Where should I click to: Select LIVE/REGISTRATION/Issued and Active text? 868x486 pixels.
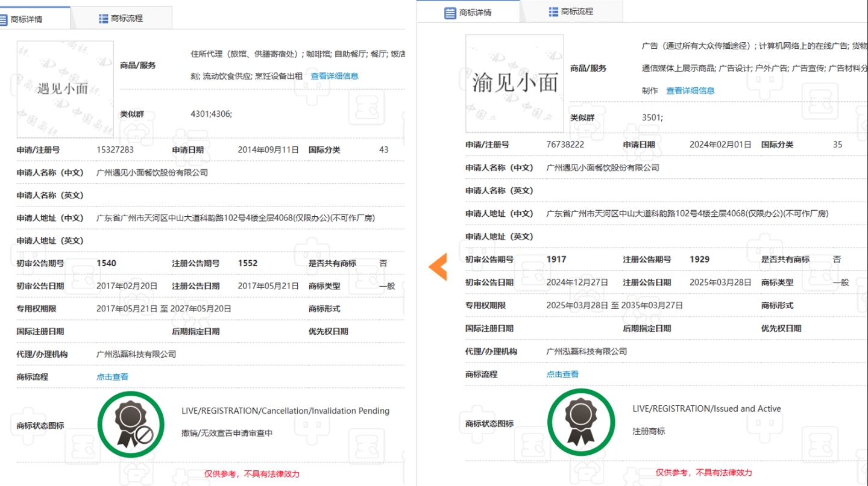[x=706, y=408]
